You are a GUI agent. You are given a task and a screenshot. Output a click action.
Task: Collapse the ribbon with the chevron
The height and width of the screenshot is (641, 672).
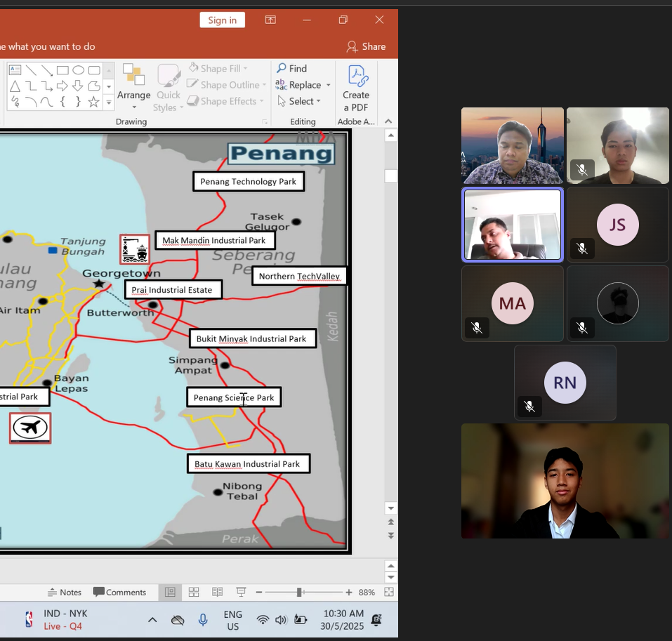388,121
